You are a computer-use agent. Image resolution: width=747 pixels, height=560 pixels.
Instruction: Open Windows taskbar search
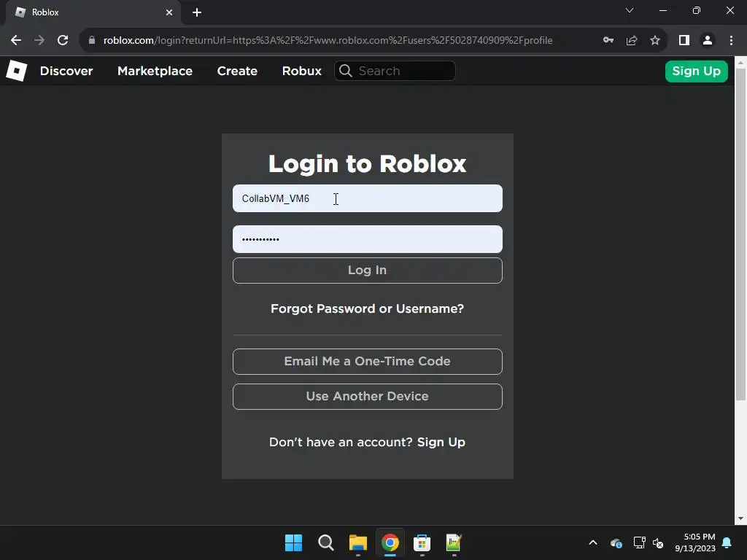[x=326, y=542]
